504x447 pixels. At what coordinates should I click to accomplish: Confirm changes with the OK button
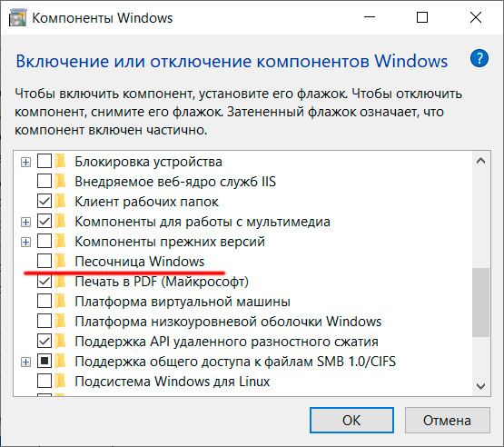click(351, 420)
